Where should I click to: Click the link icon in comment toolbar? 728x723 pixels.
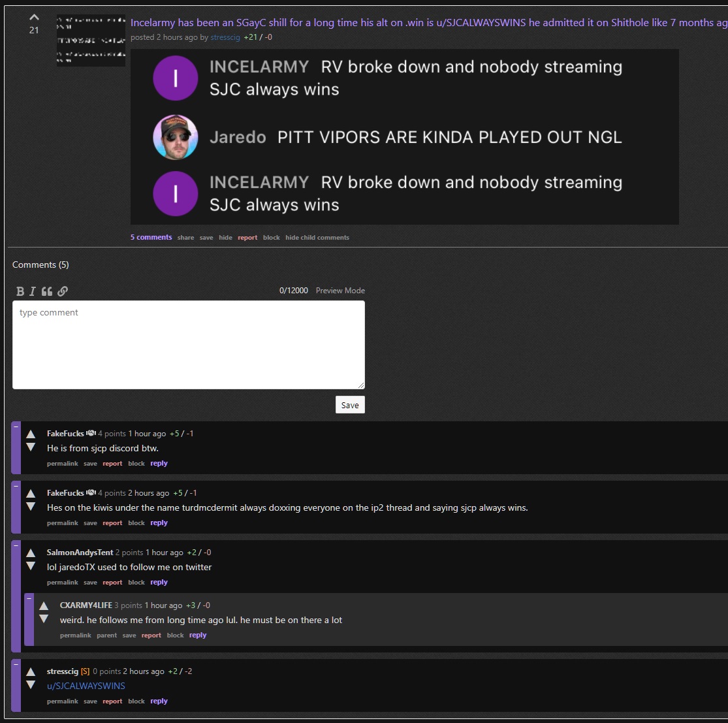(62, 291)
